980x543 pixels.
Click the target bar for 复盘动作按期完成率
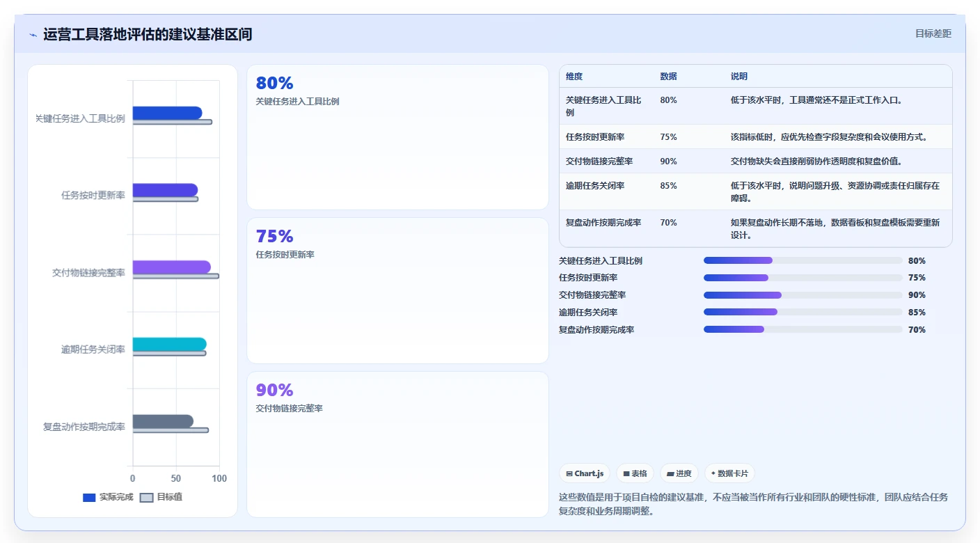171,430
